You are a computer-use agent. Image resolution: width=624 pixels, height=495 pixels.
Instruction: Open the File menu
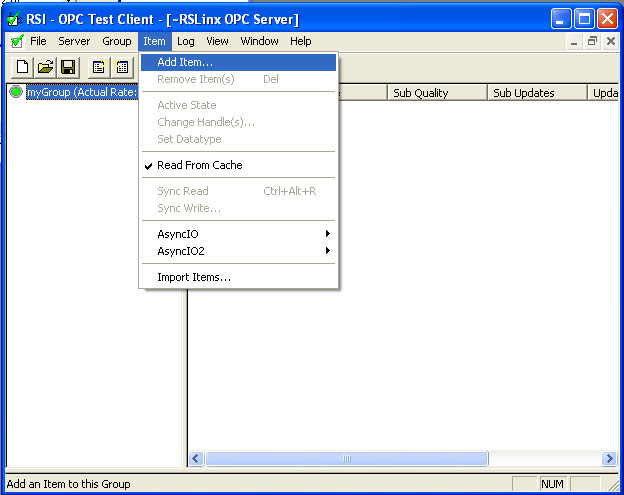click(38, 41)
